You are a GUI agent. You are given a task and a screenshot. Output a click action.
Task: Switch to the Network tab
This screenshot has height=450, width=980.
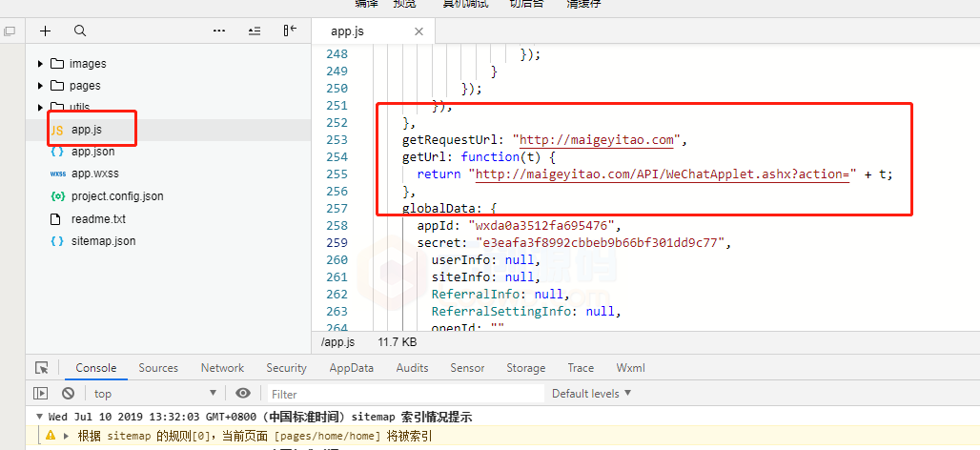tap(222, 368)
